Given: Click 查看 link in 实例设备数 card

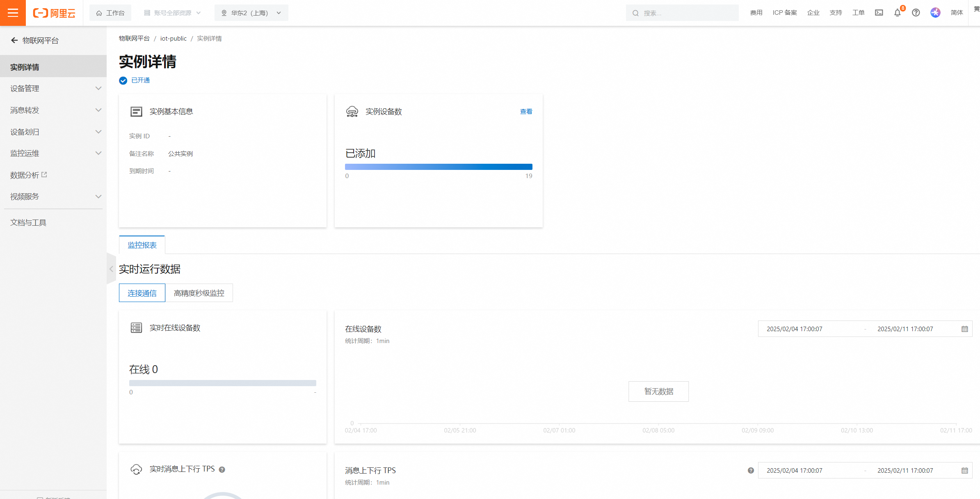Looking at the screenshot, I should point(526,112).
